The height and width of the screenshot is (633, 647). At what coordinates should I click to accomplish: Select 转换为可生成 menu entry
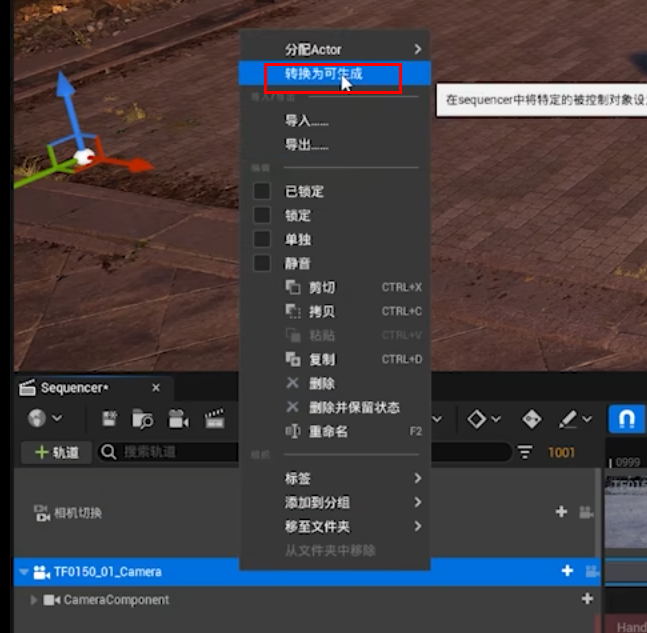[335, 73]
